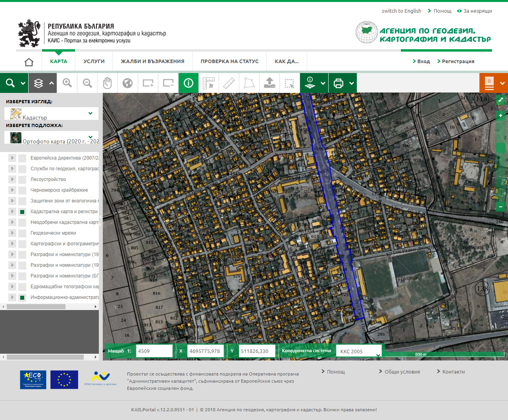Open the УСЛУГИ menu tab
508x420 pixels.
(94, 62)
